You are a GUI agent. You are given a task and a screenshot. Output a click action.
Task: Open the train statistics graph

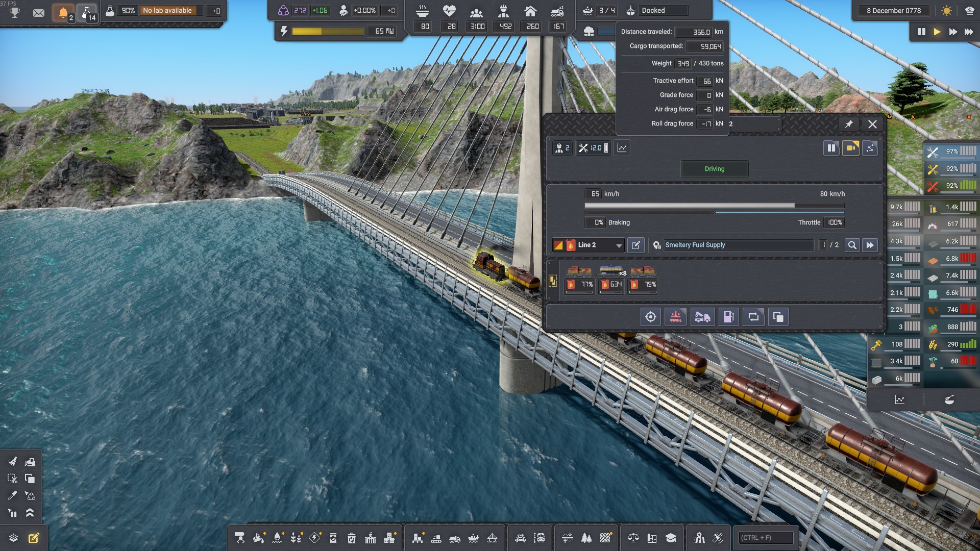622,148
